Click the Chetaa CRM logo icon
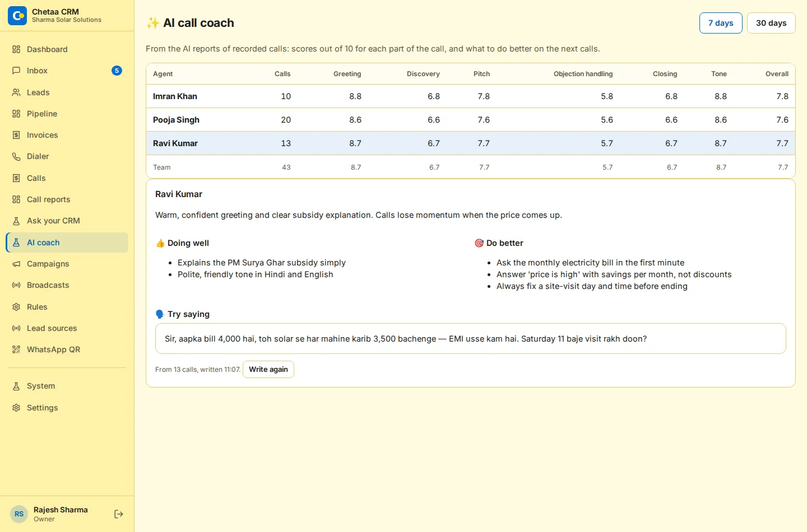807x532 pixels. [x=17, y=16]
